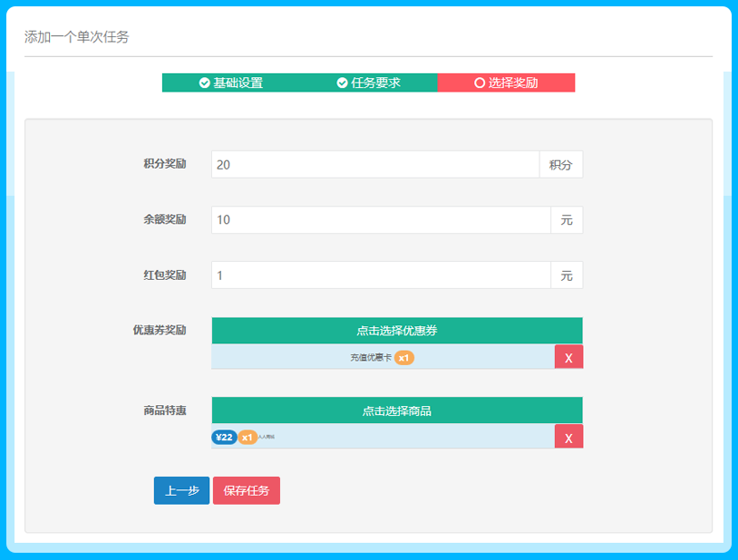Click the 充值优惠卡 coupon name text
The image size is (738, 560).
370,358
